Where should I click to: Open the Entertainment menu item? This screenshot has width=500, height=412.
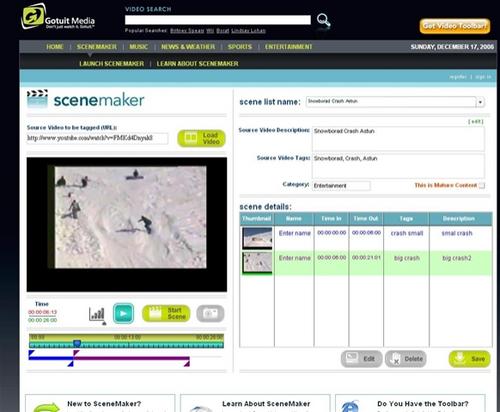coord(289,47)
